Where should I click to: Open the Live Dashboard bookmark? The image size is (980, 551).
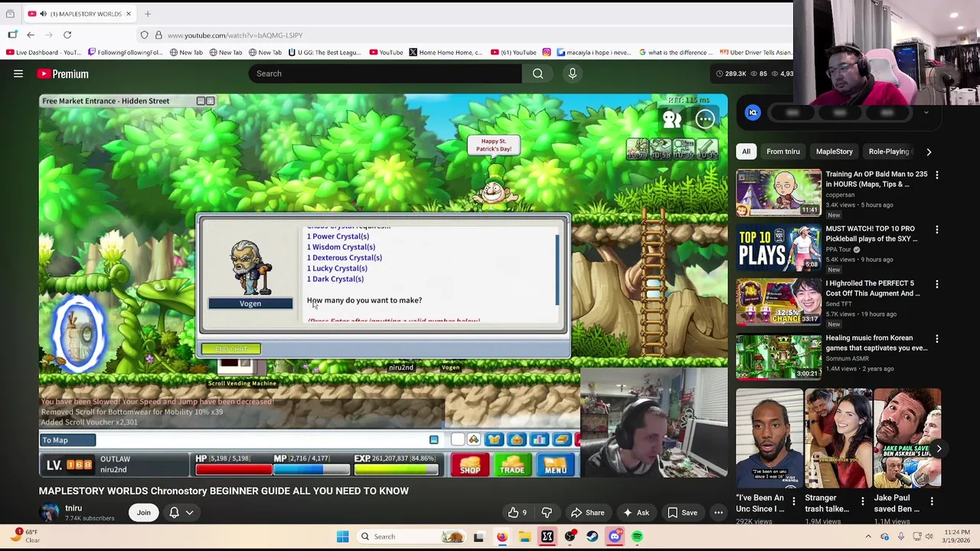coord(44,52)
